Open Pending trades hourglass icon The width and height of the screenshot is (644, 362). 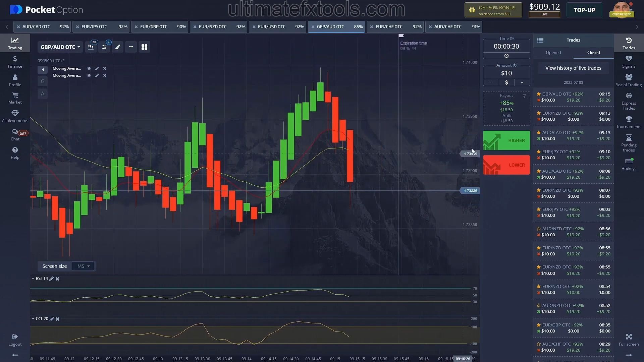[x=629, y=143]
